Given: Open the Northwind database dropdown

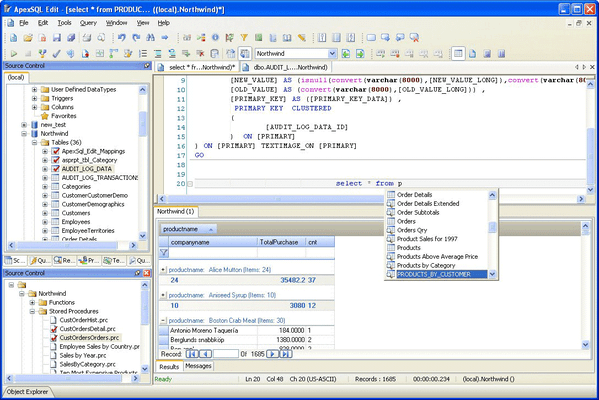Looking at the screenshot, I should click(332, 54).
